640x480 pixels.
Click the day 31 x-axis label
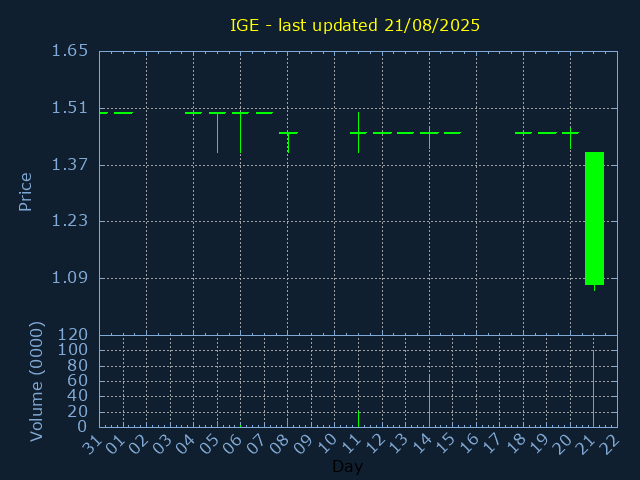click(x=93, y=444)
